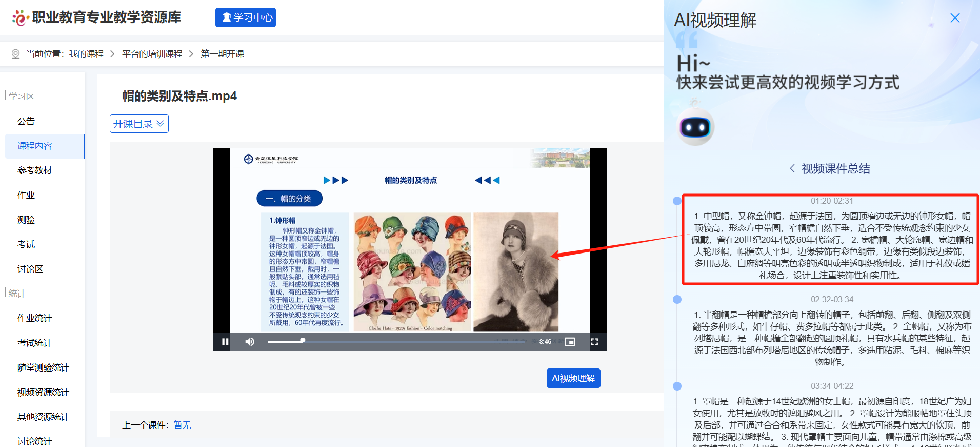Jump to the 02:32-03:34 timeline marker
The width and height of the screenshot is (980, 447).
pos(677,299)
